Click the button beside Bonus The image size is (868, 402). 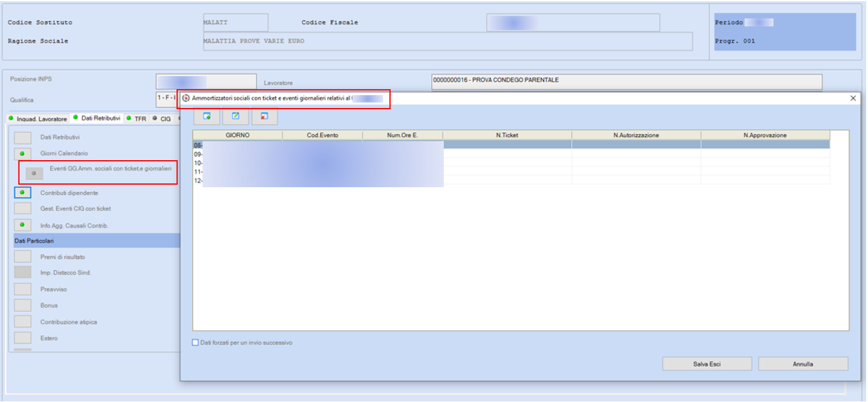[x=23, y=305]
